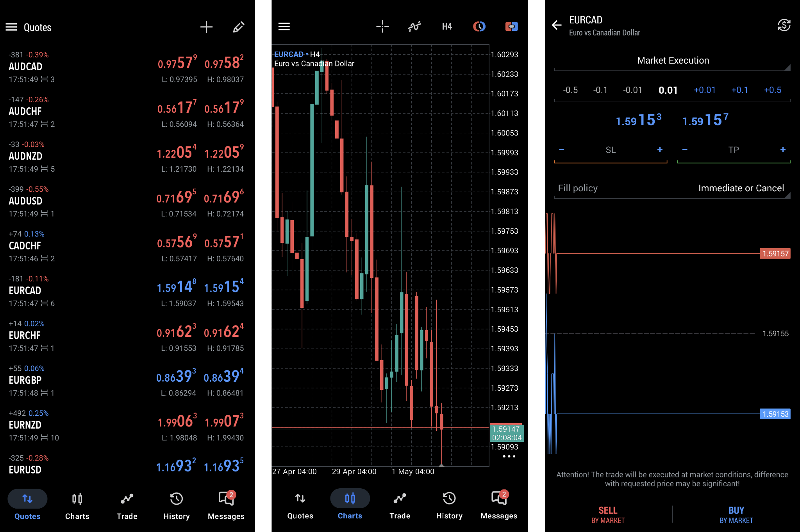Screen dimensions: 800x532
Task: Open History tab on chart screen
Action: point(449,505)
